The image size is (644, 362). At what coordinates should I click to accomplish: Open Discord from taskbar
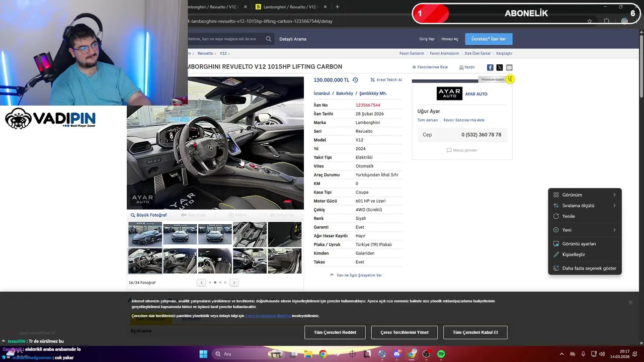coord(397,354)
